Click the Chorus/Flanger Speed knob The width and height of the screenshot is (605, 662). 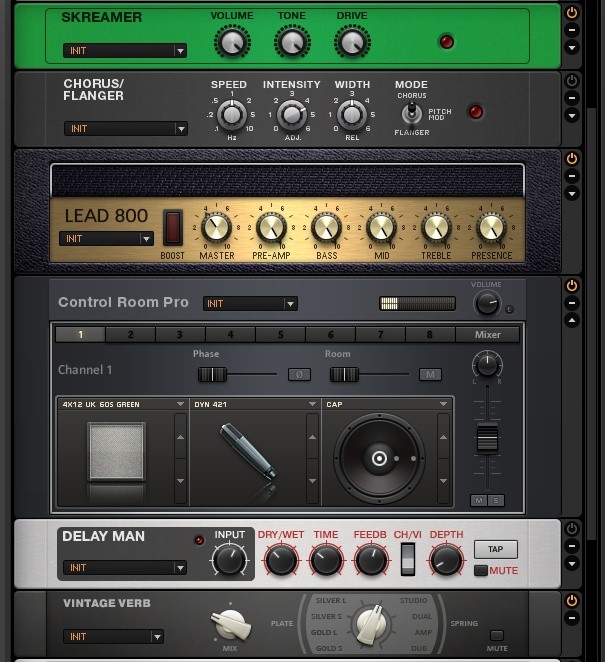click(232, 114)
